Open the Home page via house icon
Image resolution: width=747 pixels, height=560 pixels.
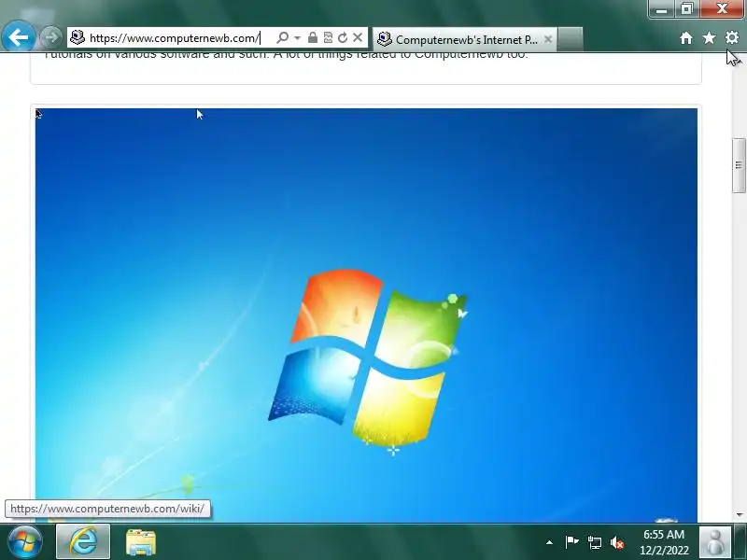pos(686,37)
